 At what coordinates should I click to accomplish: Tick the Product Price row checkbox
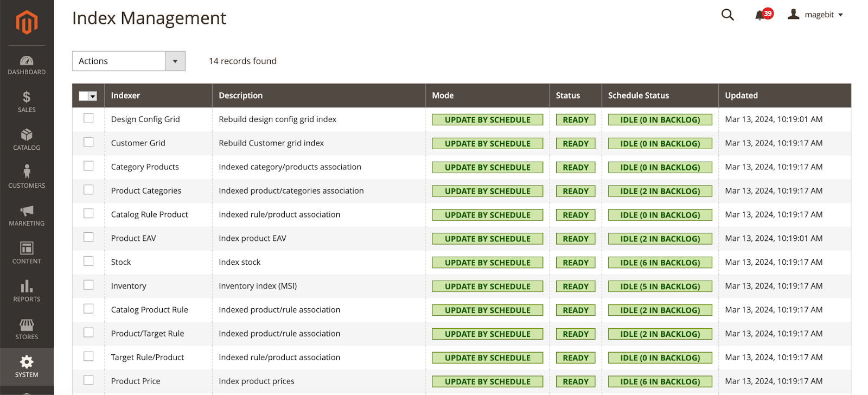88,380
